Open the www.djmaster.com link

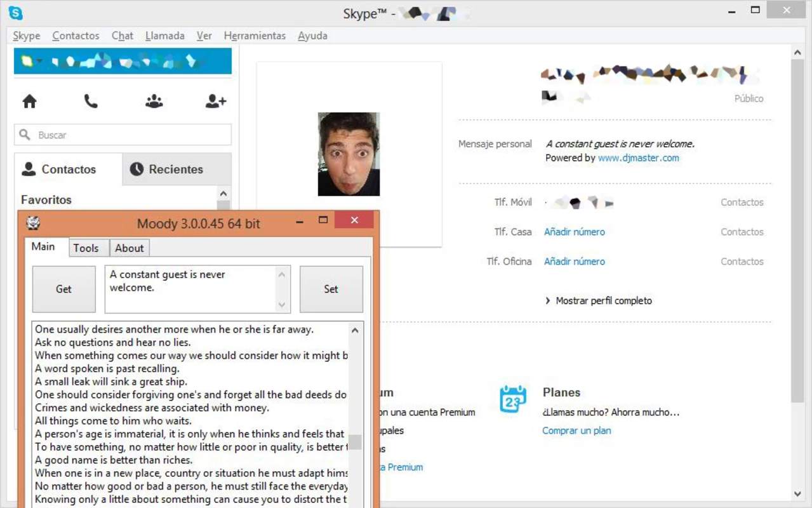[x=638, y=158]
